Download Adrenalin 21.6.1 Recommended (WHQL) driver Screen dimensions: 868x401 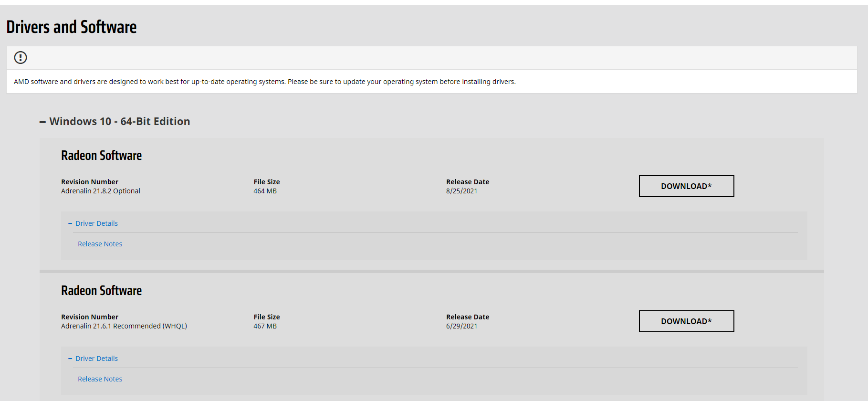(x=686, y=321)
